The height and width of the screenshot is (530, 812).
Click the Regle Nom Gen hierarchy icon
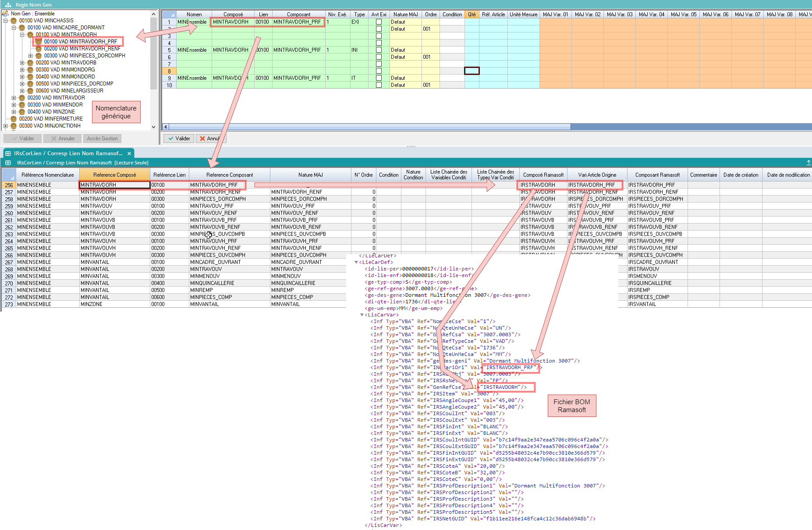[x=8, y=5]
